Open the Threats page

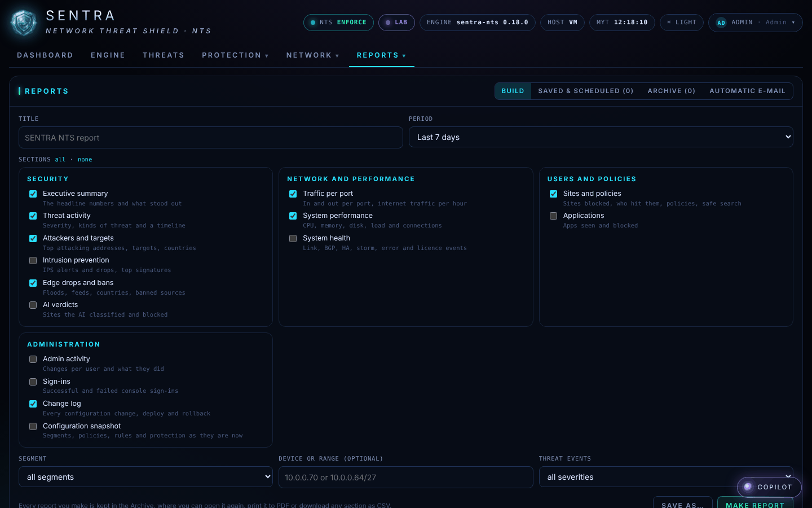[x=164, y=55]
